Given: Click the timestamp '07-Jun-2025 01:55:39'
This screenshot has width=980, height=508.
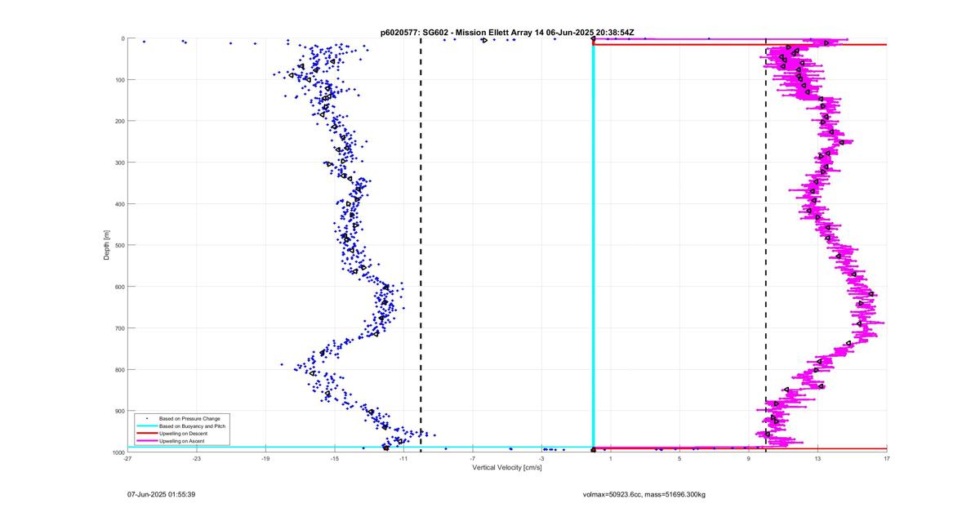Looking at the screenshot, I should pyautogui.click(x=160, y=494).
